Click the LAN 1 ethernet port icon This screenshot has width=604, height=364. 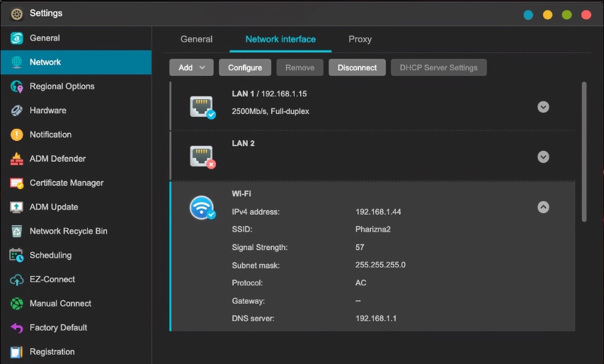pos(203,107)
